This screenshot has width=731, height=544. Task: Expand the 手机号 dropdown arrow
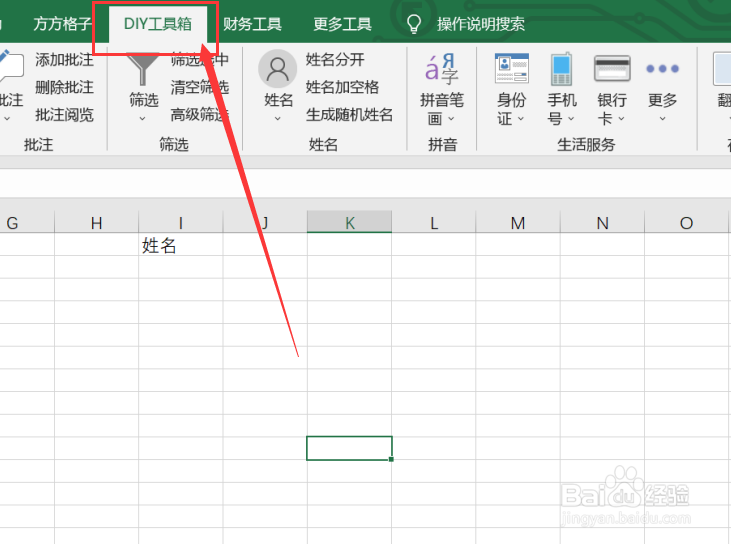[x=572, y=119]
